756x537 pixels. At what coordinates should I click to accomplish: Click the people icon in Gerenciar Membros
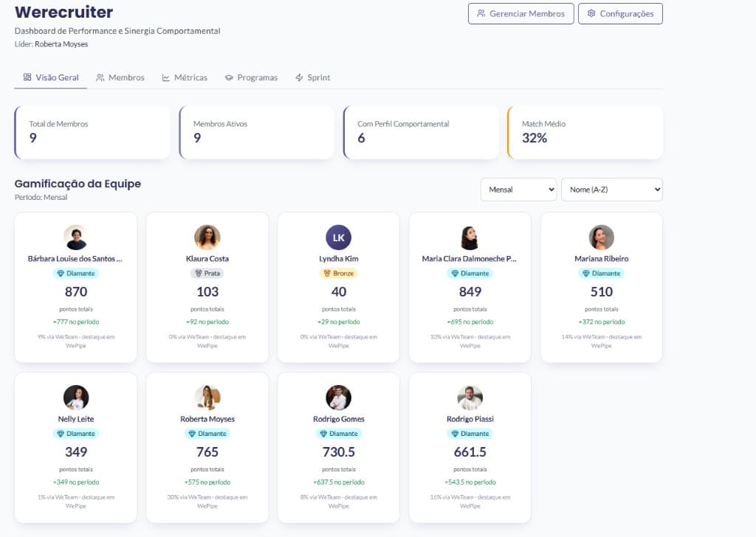click(x=481, y=13)
